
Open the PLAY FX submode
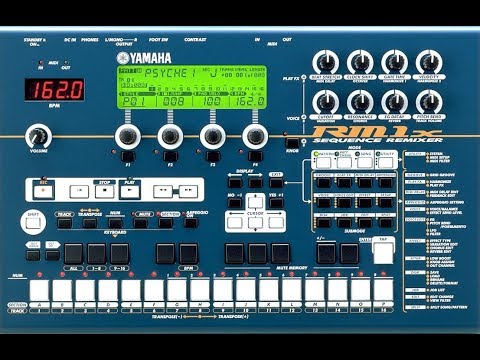tap(344, 182)
